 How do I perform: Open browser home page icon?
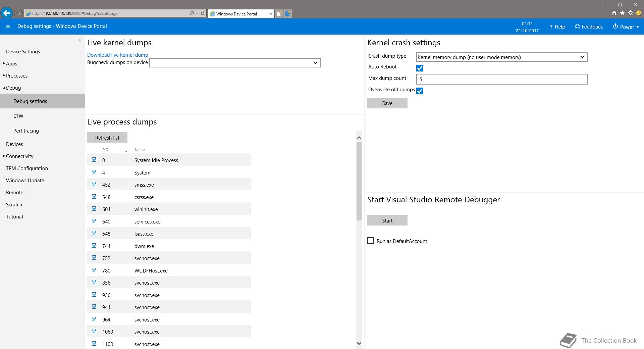click(614, 13)
